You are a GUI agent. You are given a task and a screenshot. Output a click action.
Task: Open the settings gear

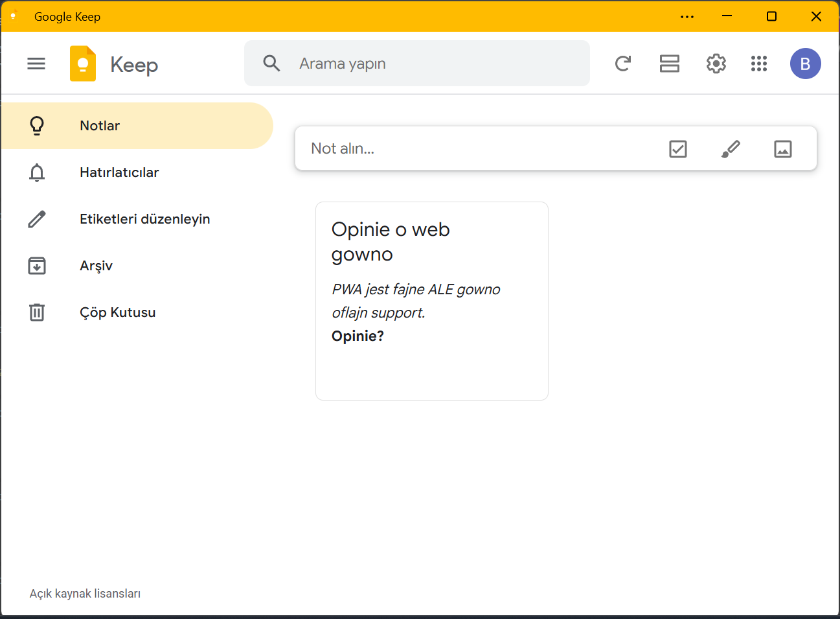tap(716, 64)
